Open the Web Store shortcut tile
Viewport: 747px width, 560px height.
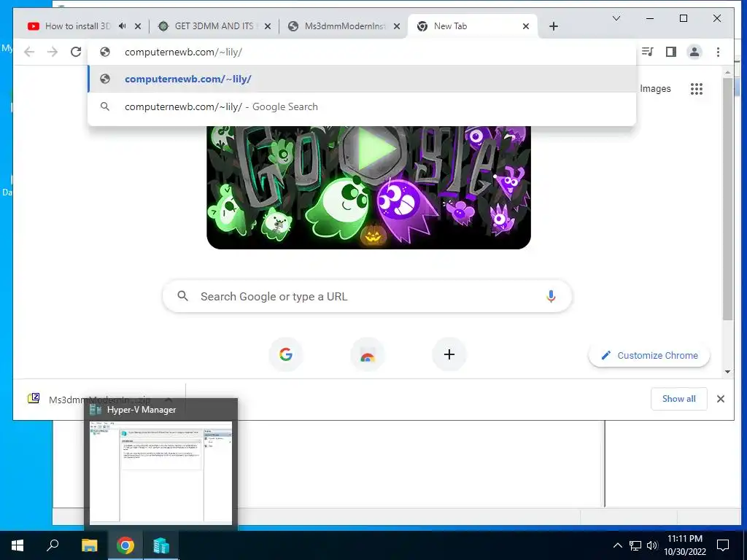(x=368, y=354)
